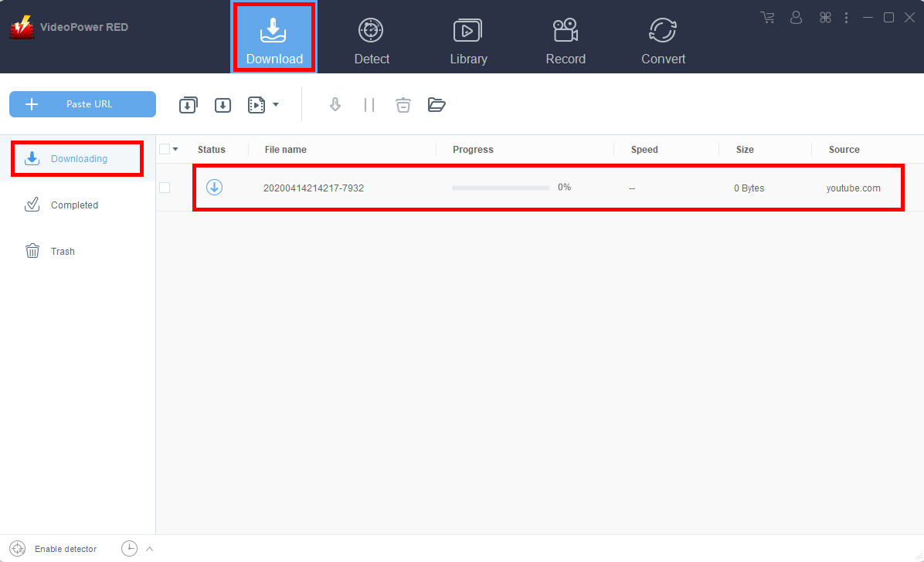The width and height of the screenshot is (924, 562).
Task: Open the Library tab
Action: click(468, 41)
